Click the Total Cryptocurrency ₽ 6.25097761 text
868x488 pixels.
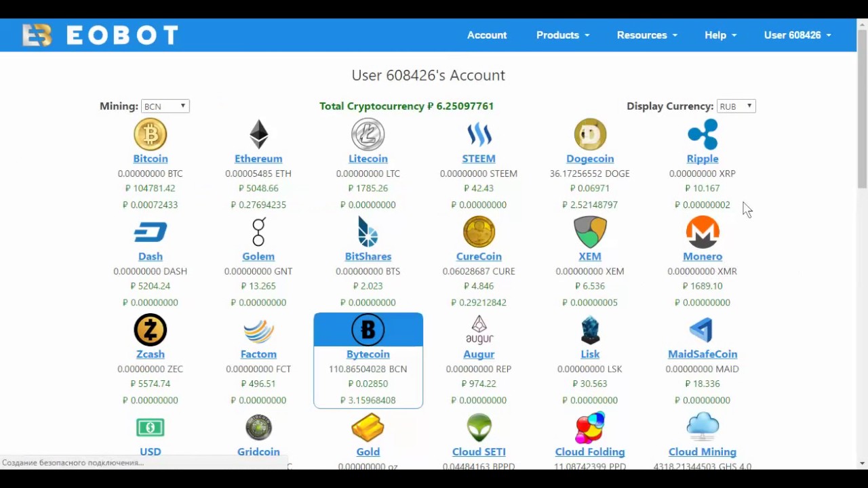407,106
